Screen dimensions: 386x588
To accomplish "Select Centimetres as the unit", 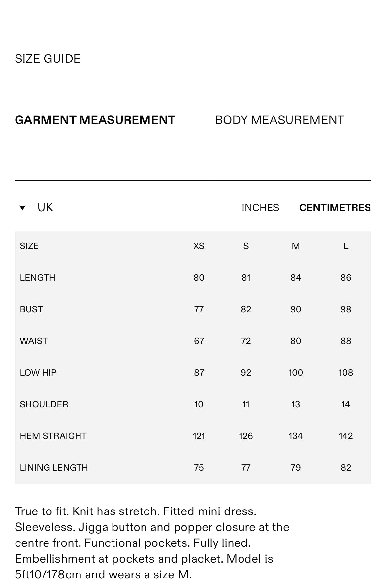I will click(x=335, y=208).
